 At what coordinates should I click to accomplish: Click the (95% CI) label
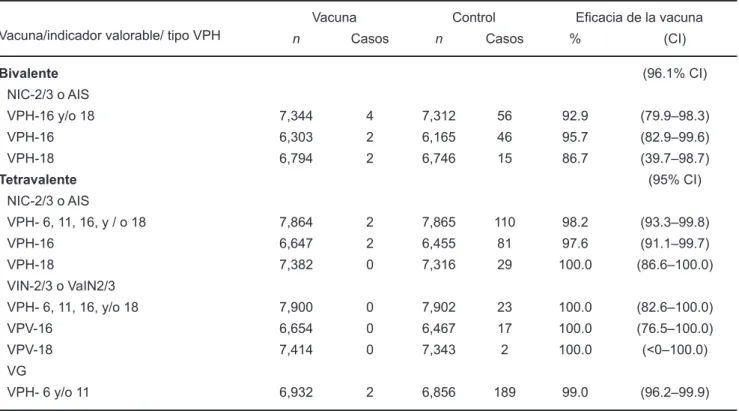(674, 180)
